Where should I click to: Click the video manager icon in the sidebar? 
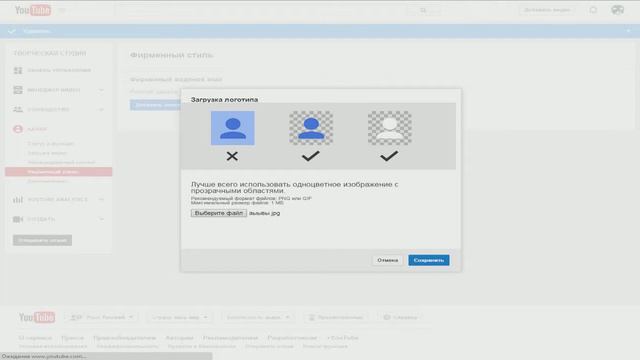click(18, 90)
